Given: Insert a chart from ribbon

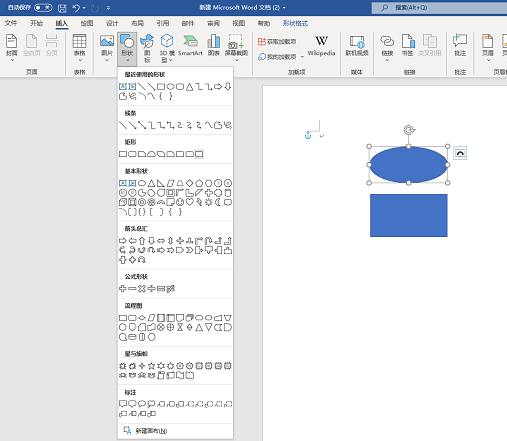Looking at the screenshot, I should click(x=214, y=46).
